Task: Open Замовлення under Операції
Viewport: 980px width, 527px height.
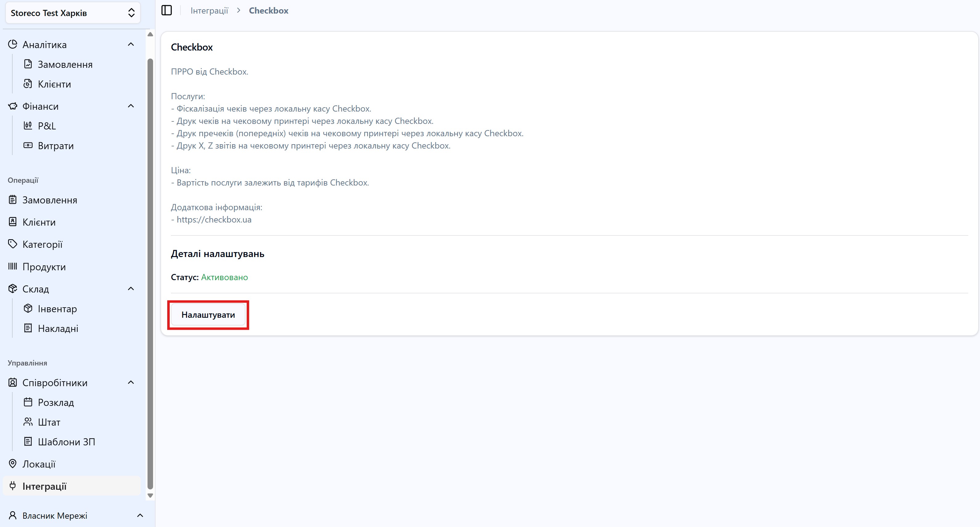Action: (50, 200)
